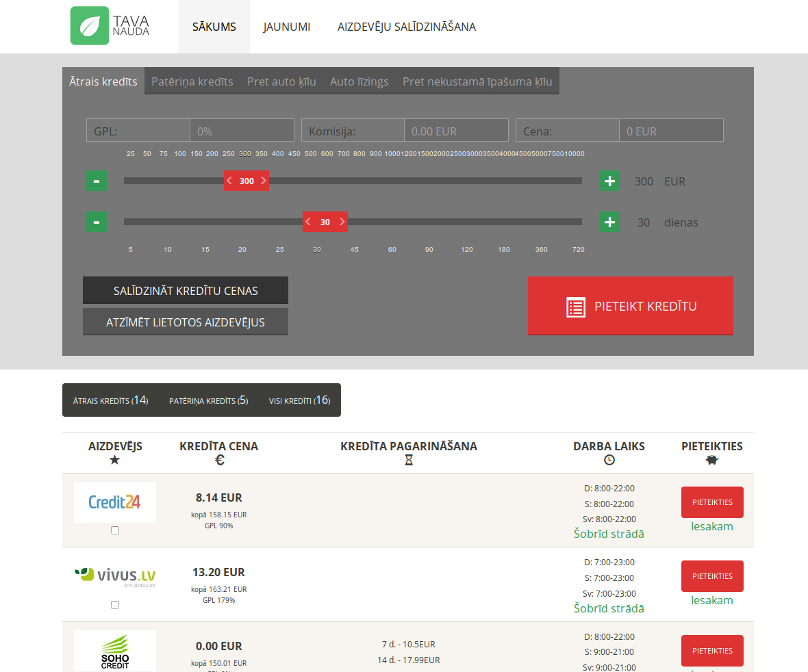This screenshot has width=808, height=672.
Task: Click 'Šobrīd strādā' status in vivus.lv row
Action: [609, 608]
